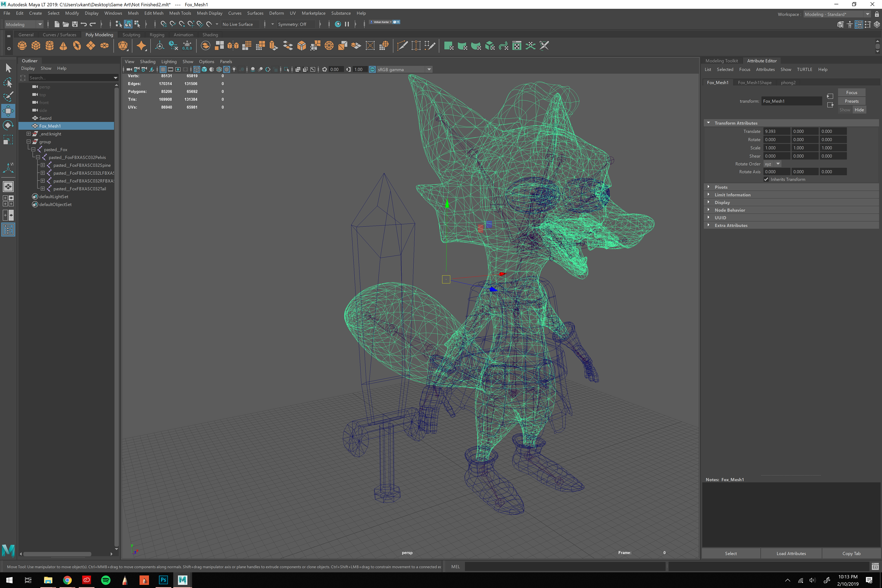The height and width of the screenshot is (588, 882).
Task: Create a polygon plane from the shelf
Action: 91,46
